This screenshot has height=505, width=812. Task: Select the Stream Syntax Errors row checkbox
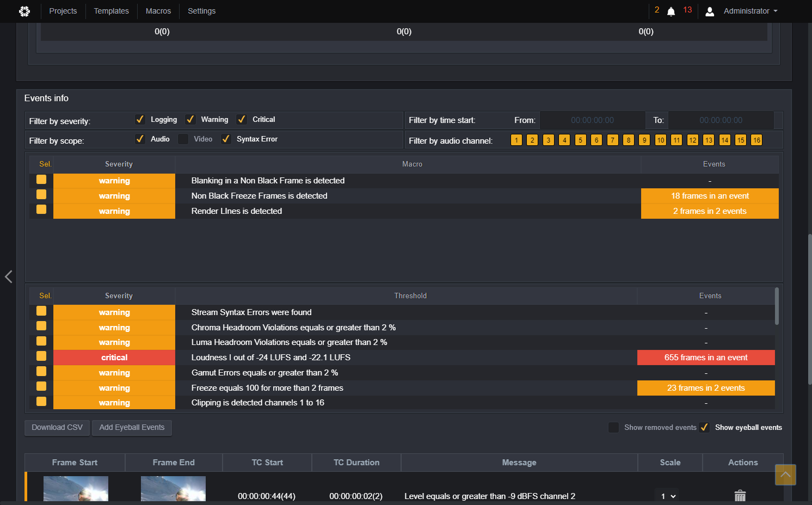[41, 311]
